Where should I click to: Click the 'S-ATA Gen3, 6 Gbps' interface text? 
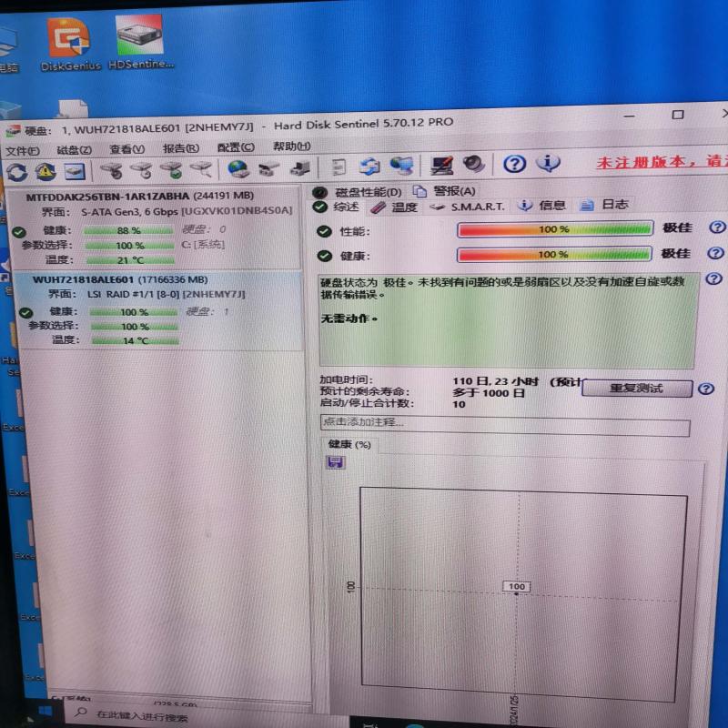[x=129, y=212]
